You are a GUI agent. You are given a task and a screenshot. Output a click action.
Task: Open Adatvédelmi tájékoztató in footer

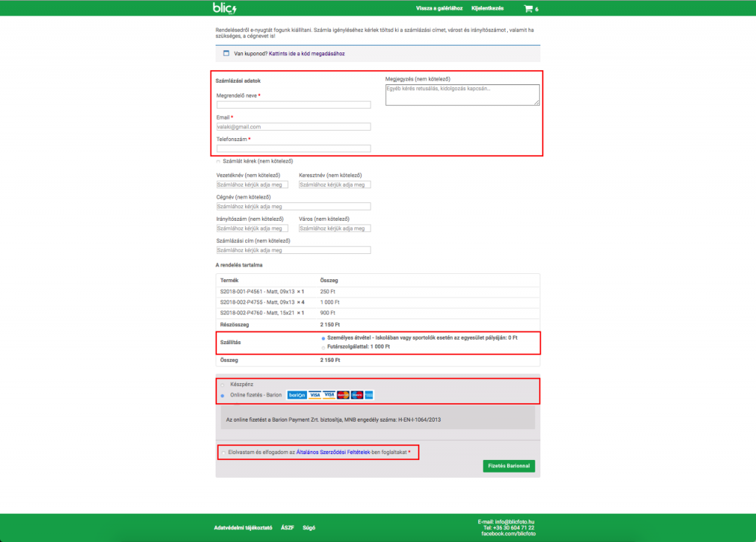pyautogui.click(x=243, y=528)
